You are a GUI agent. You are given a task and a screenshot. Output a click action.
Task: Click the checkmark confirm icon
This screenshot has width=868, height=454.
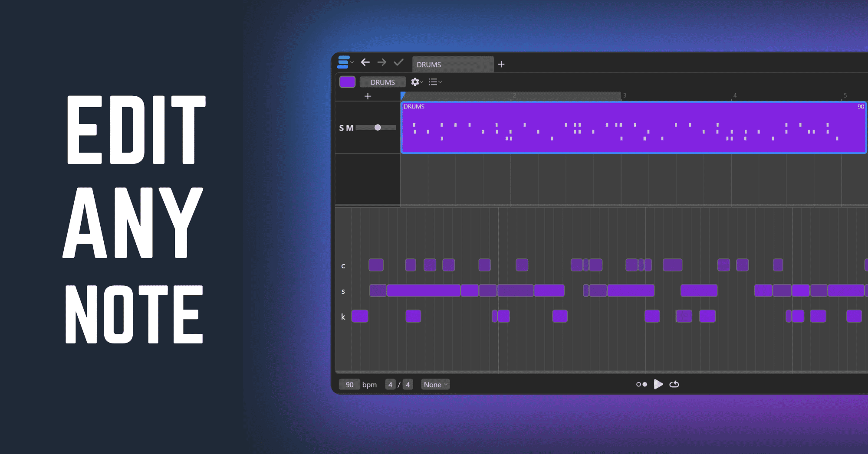coord(398,62)
